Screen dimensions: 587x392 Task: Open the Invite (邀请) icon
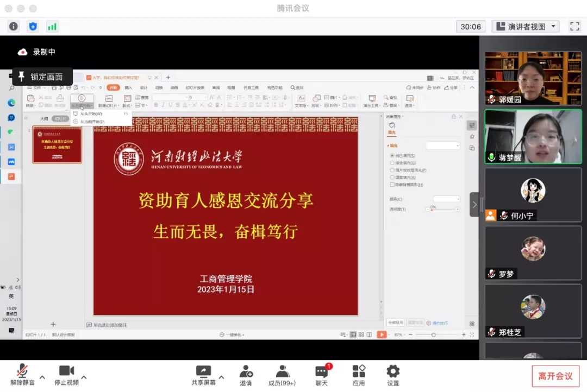tap(246, 375)
